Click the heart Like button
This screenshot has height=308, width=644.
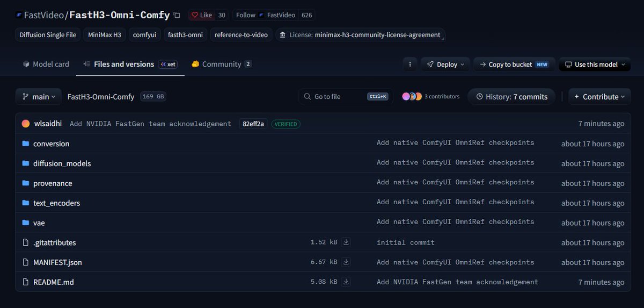pyautogui.click(x=202, y=15)
